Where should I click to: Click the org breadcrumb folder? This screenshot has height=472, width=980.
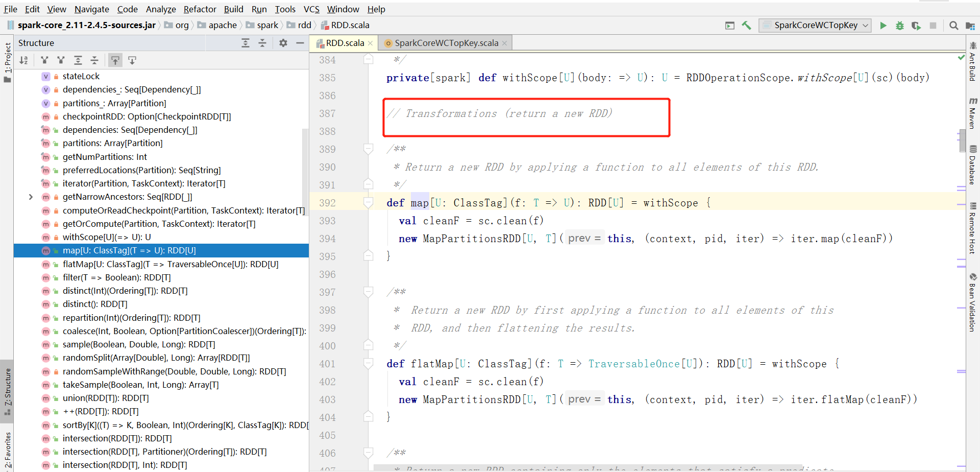click(177, 25)
